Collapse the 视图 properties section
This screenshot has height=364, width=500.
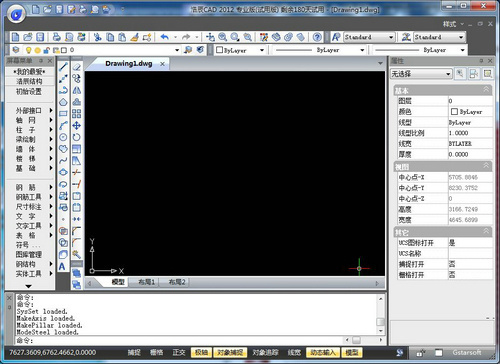pos(486,166)
